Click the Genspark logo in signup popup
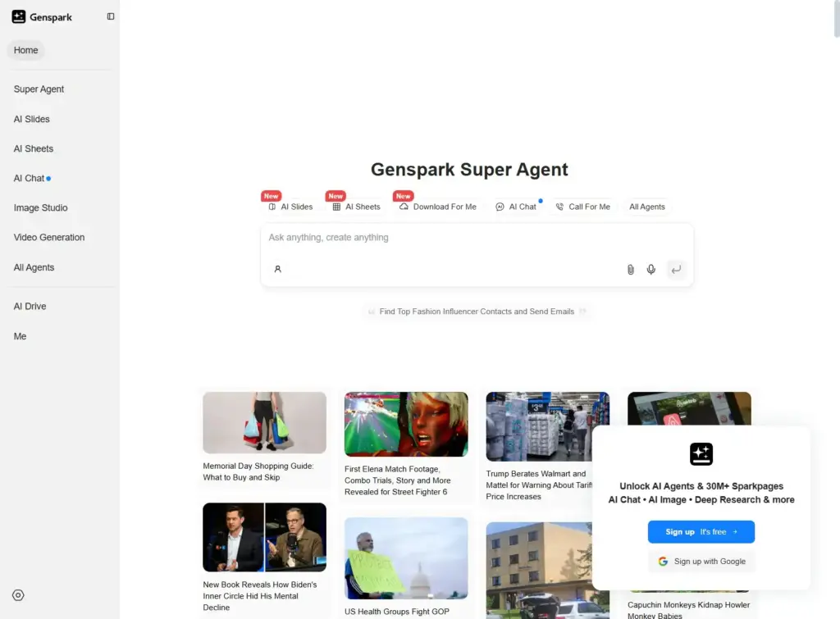Screen dimensions: 840x619 (701, 454)
